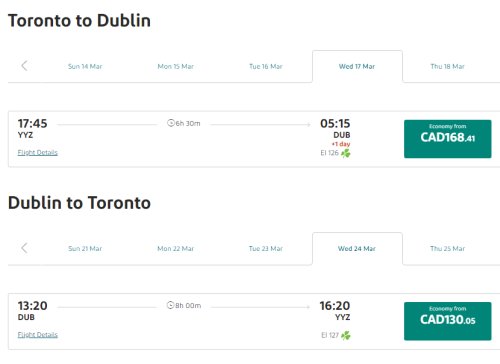Select the Wed 24 Mar return tab

click(x=357, y=248)
